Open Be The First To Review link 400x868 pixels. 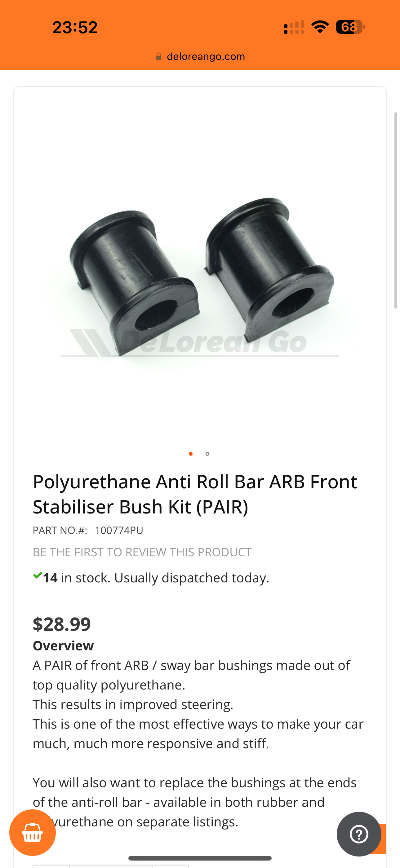pos(142,552)
